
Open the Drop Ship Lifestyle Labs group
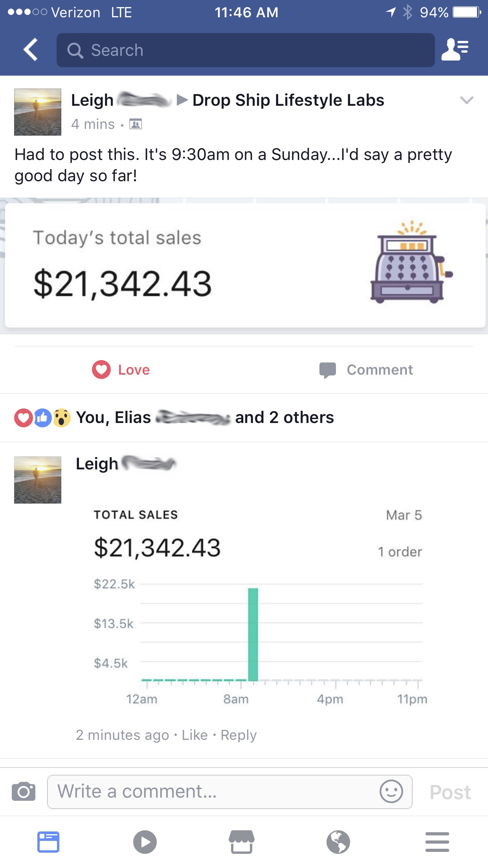point(288,100)
